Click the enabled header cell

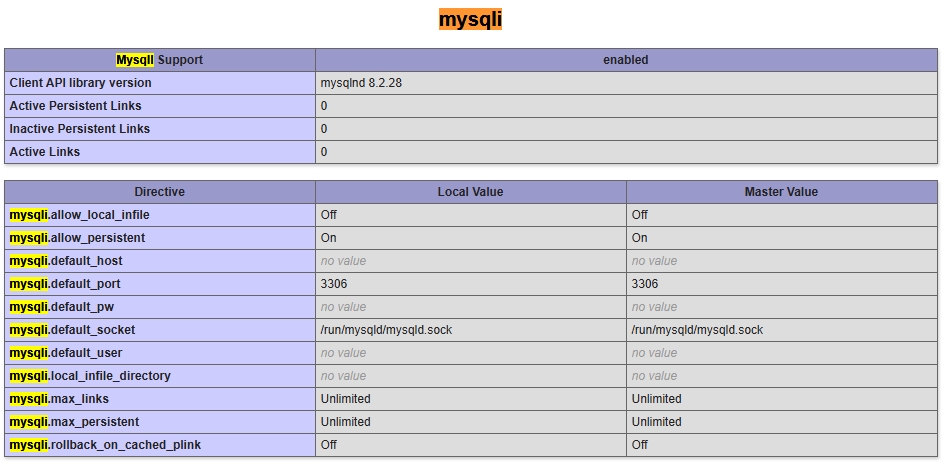click(x=626, y=60)
